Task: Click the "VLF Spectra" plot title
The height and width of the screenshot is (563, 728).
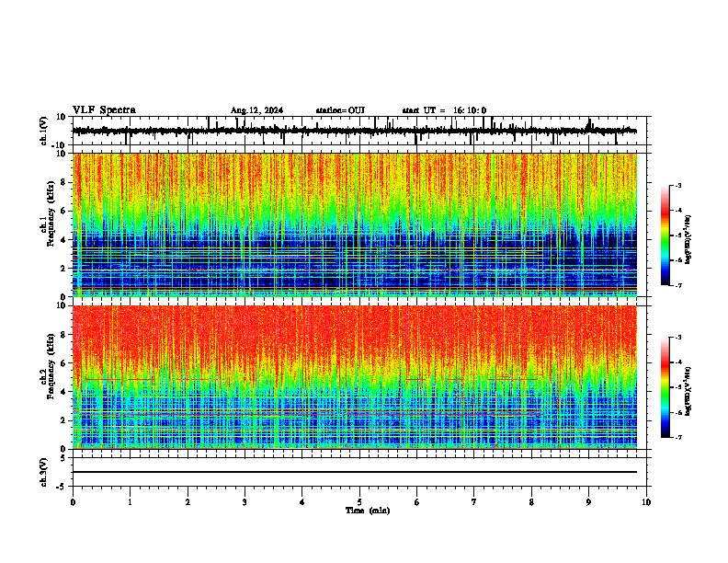Action: click(x=104, y=110)
